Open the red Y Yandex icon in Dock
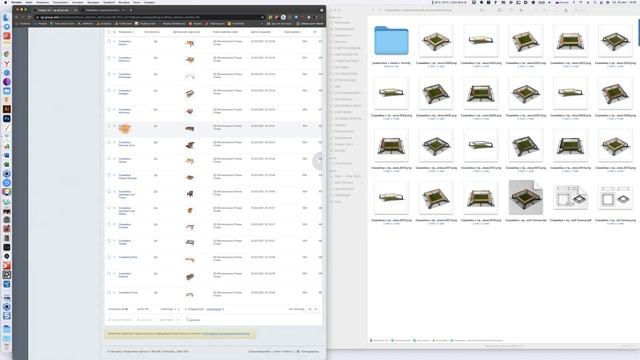Screen dimensions: 640x360 (x=7, y=63)
